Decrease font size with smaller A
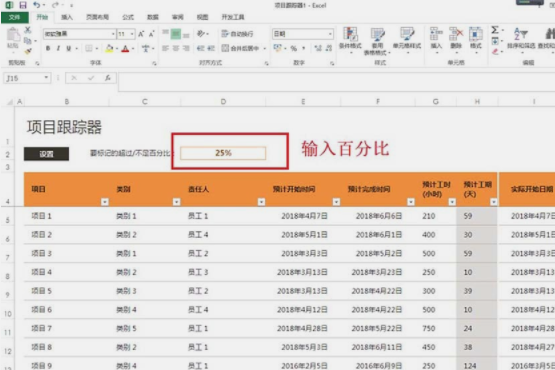Image resolution: width=555 pixels, height=370 pixels. [151, 34]
